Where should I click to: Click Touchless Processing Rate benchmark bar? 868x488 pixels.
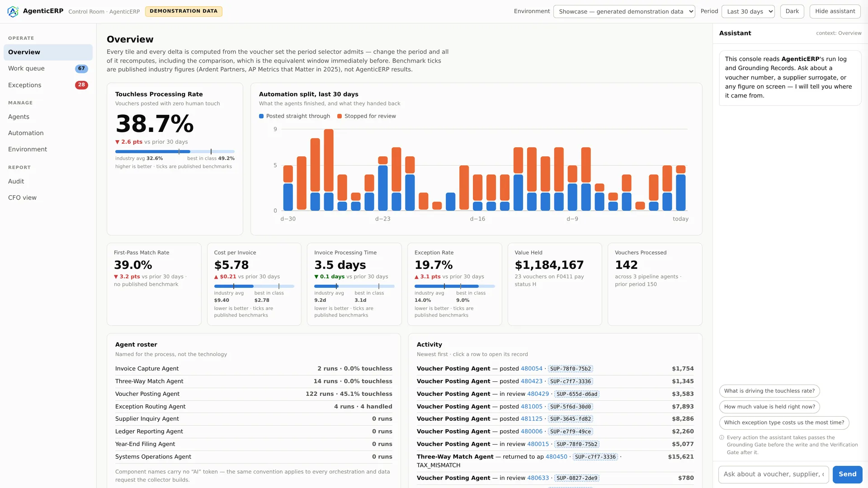[x=175, y=151]
